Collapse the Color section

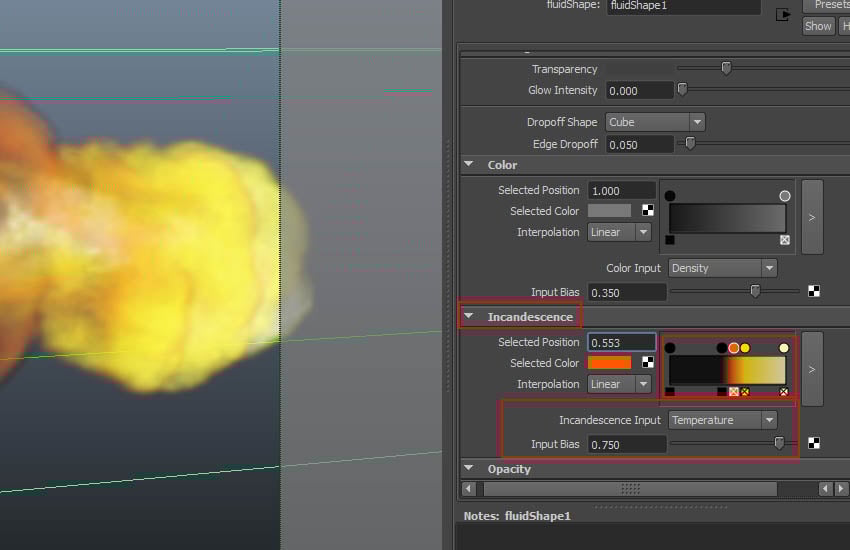469,164
